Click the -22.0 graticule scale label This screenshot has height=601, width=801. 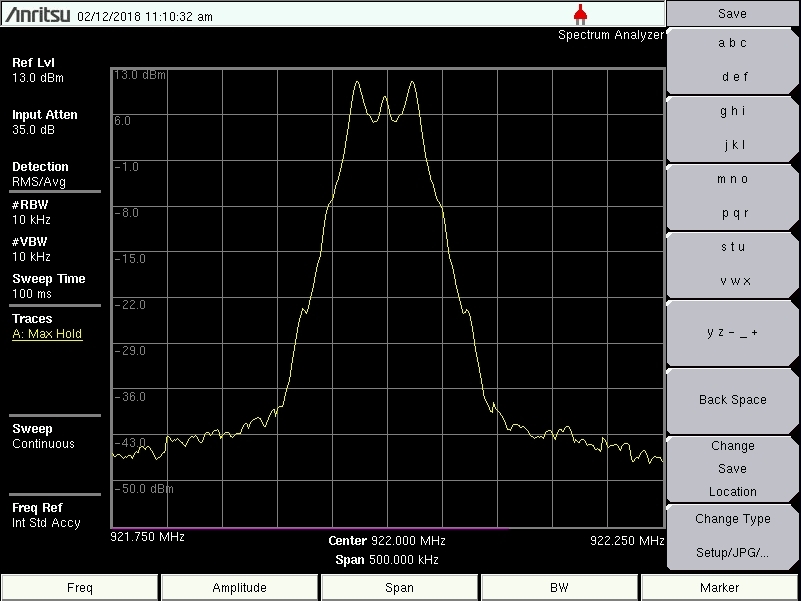pos(130,305)
